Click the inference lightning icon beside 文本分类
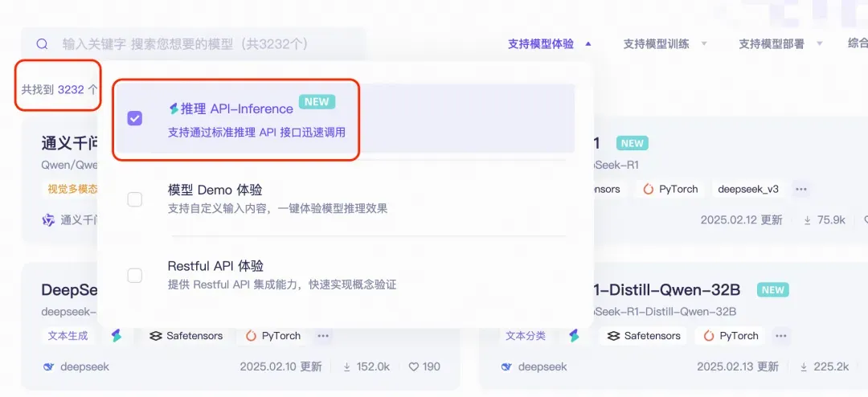This screenshot has width=868, height=397. click(x=574, y=336)
